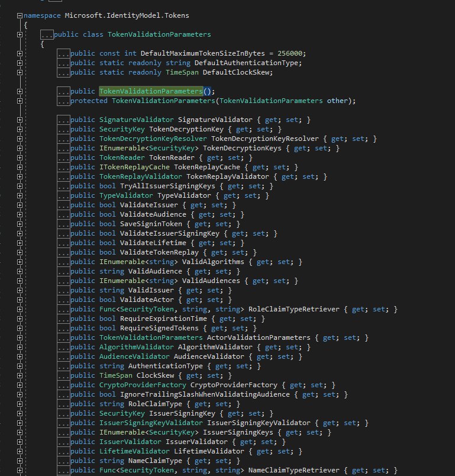
Task: Expand outlining for DefaultAuthenticationType line
Action: coord(20,63)
